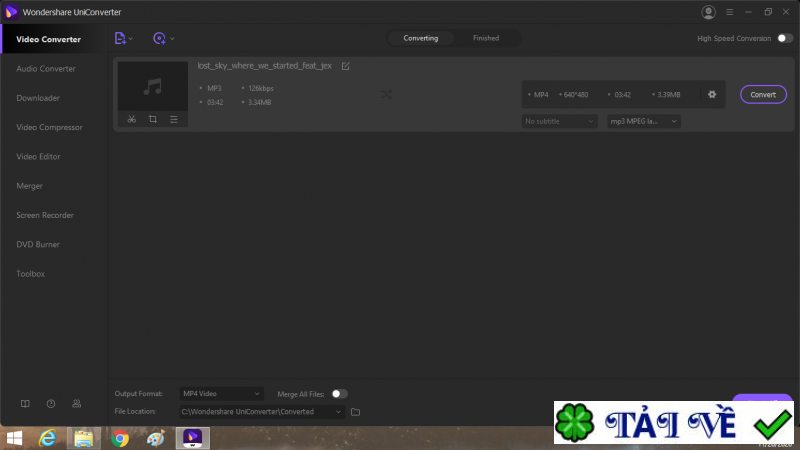Open output settings gear icon
The height and width of the screenshot is (450, 800).
(x=712, y=94)
